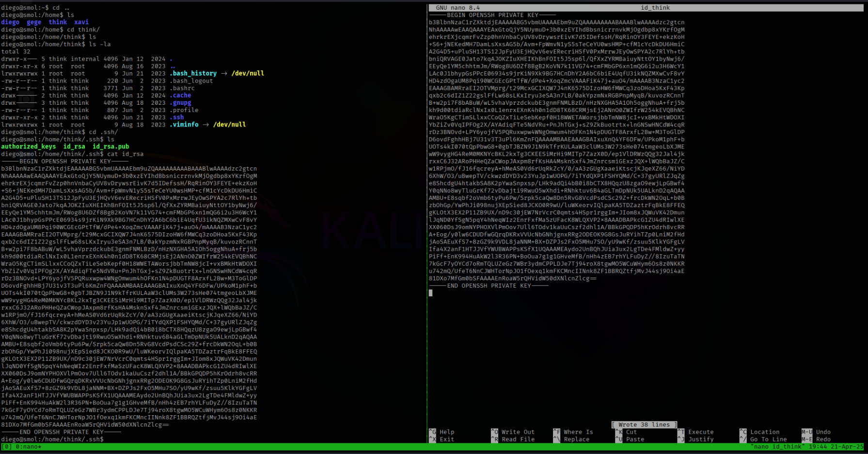
Task: Click the .viminfo entry in listing
Action: click(184, 125)
